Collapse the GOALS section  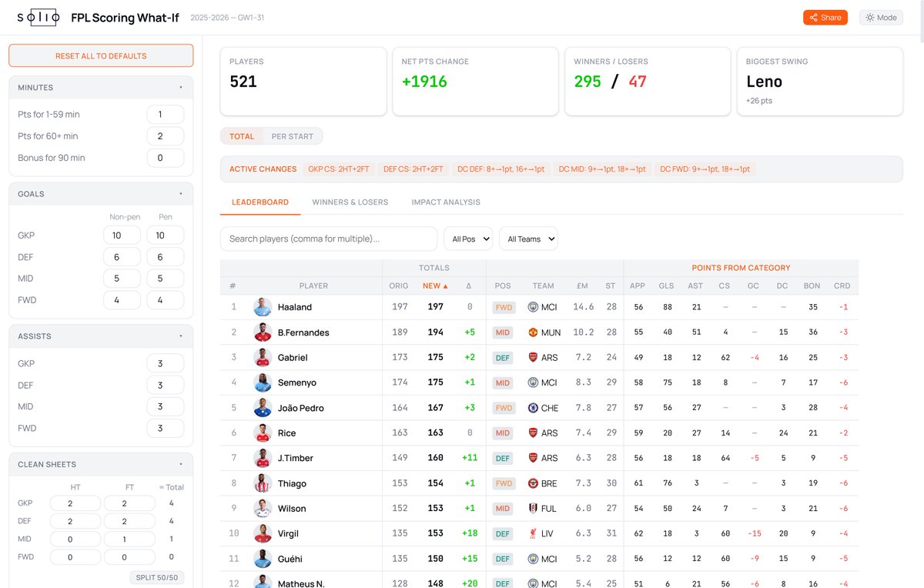point(101,194)
